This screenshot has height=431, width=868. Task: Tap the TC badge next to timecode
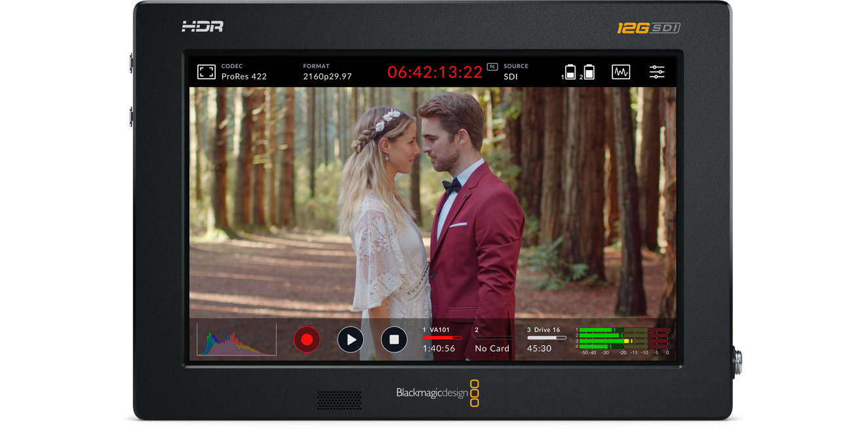[x=493, y=66]
